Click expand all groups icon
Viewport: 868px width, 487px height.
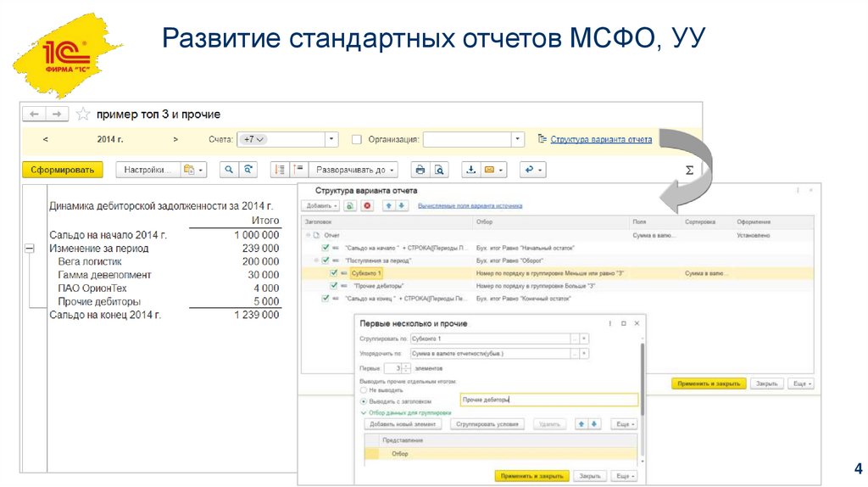pos(298,170)
